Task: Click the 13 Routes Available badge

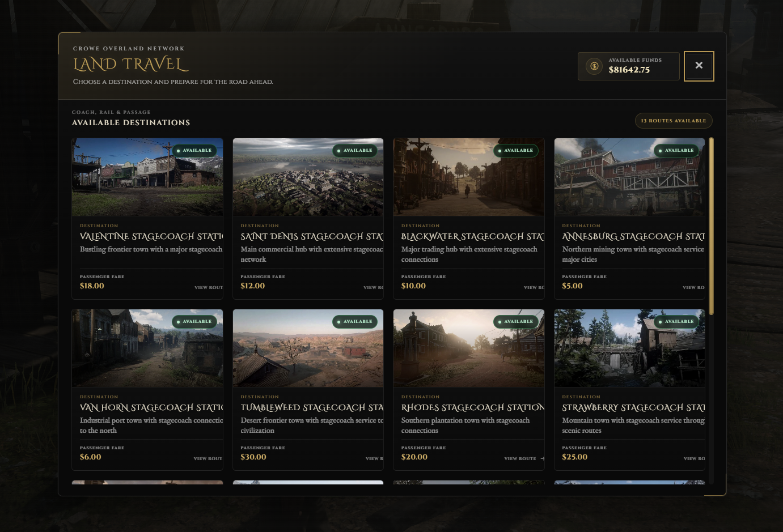Action: [674, 121]
